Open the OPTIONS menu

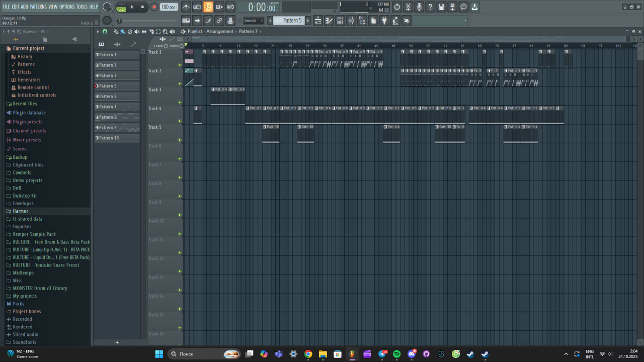click(67, 7)
